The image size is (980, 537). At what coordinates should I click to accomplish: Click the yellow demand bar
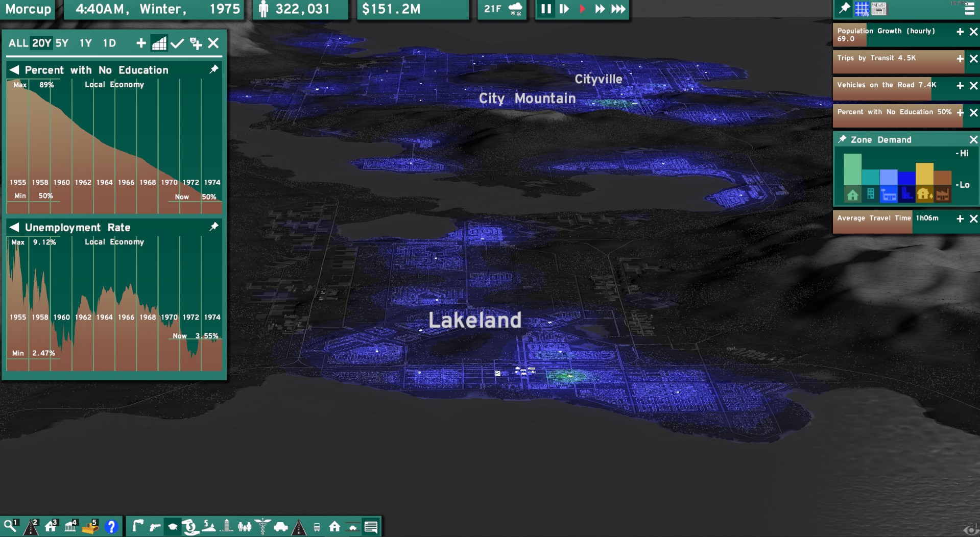924,174
